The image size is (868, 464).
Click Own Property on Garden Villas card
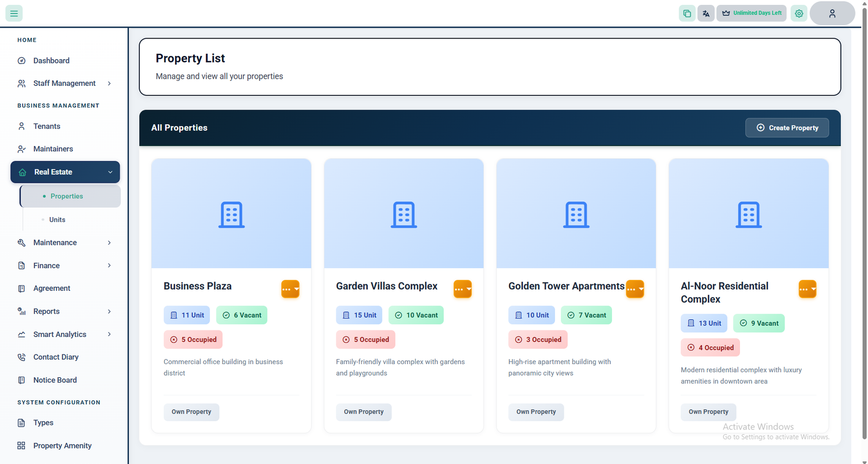click(364, 412)
